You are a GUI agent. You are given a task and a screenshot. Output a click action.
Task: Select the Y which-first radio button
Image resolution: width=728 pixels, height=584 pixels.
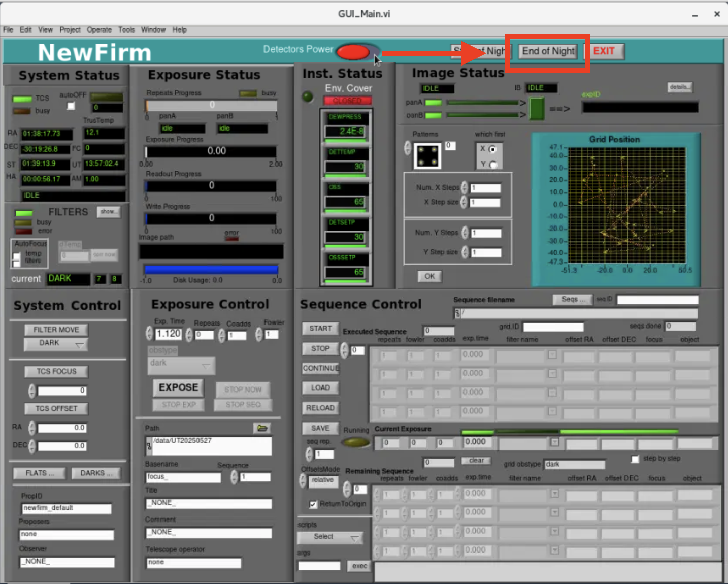tap(492, 165)
